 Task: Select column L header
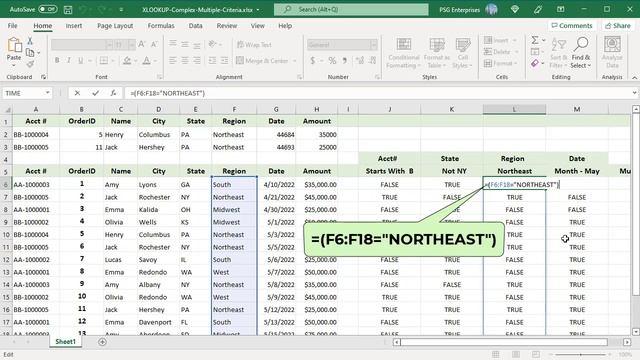[514, 109]
